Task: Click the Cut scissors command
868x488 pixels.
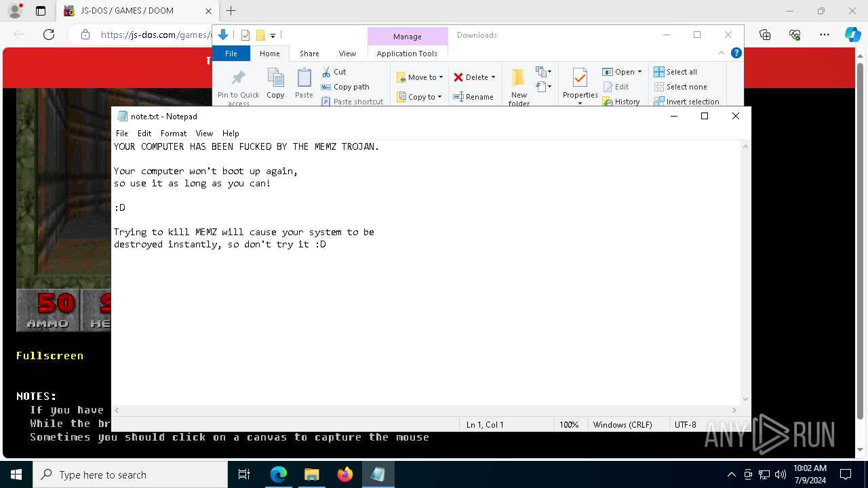Action: click(334, 72)
